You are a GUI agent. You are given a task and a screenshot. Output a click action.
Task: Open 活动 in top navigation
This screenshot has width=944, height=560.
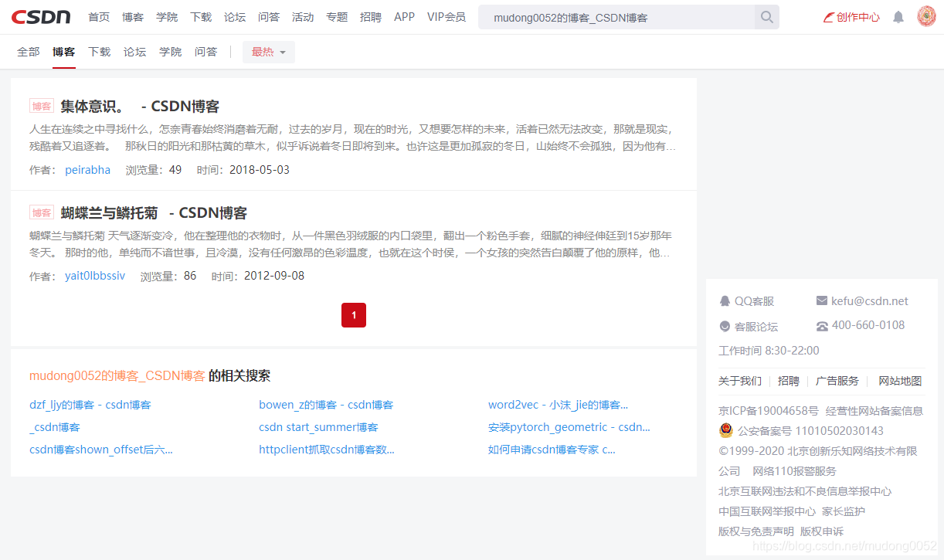(303, 17)
